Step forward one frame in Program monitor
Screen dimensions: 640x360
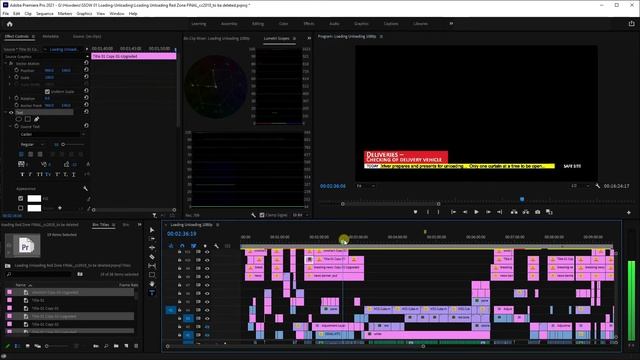488,212
